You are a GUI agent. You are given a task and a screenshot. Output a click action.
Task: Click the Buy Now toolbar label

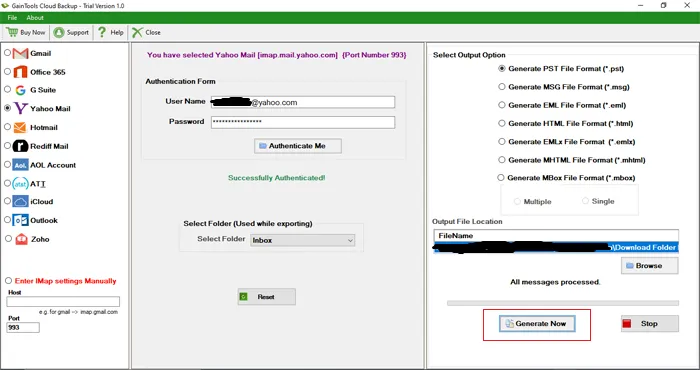tap(33, 33)
